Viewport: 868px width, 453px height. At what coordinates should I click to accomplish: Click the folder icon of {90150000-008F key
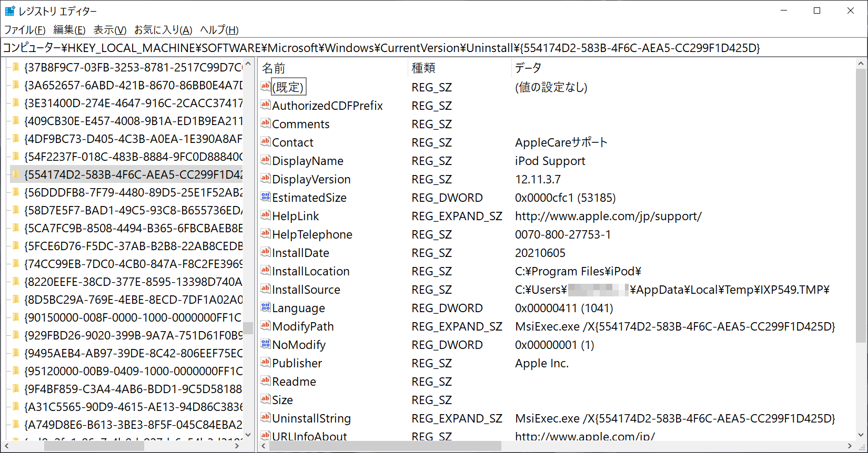pos(16,317)
